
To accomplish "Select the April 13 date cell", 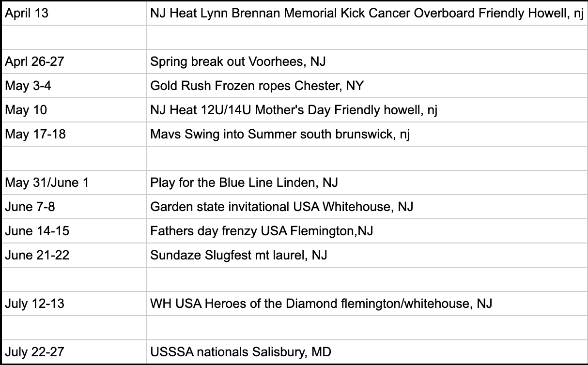I will click(x=74, y=13).
